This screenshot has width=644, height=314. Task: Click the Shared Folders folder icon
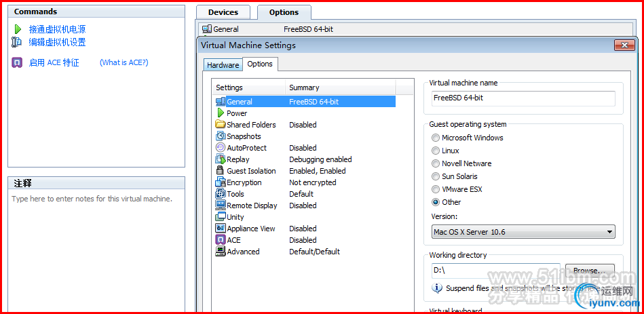[x=221, y=124]
